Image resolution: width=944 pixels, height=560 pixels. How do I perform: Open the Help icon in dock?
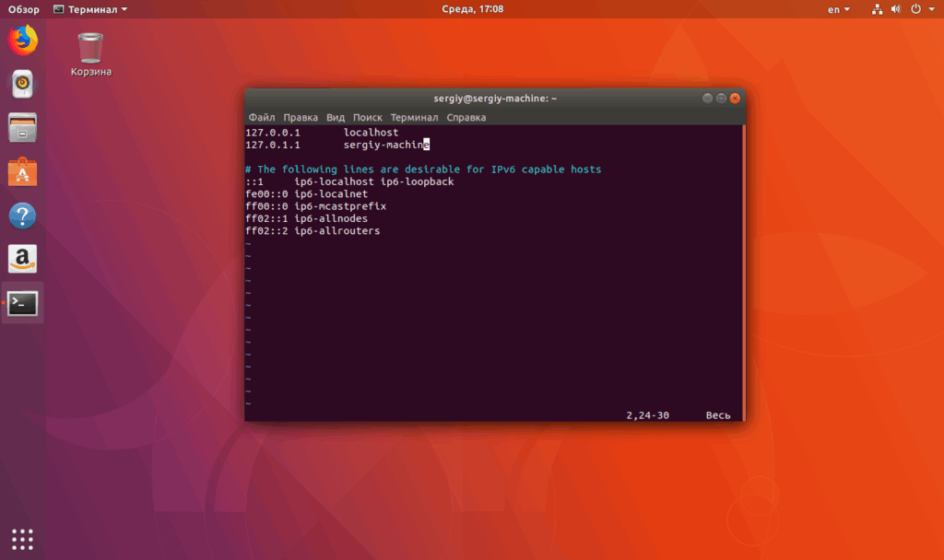click(x=22, y=216)
